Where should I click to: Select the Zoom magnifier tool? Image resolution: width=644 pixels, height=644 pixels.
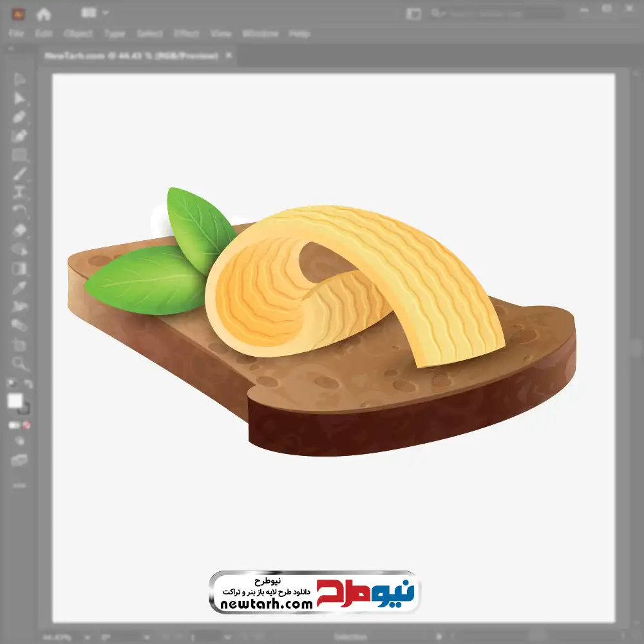pyautogui.click(x=19, y=363)
